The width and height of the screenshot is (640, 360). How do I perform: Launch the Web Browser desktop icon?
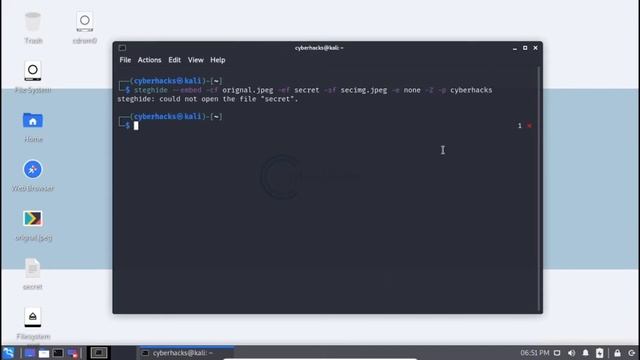(33, 176)
